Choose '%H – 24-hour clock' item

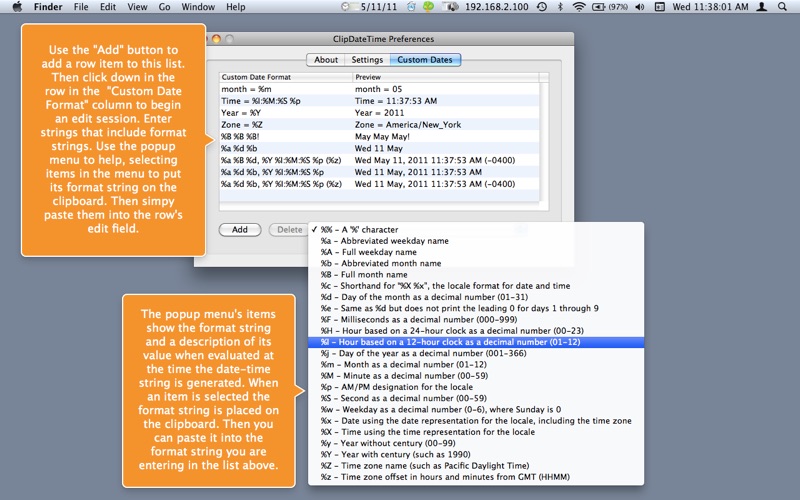pos(476,331)
